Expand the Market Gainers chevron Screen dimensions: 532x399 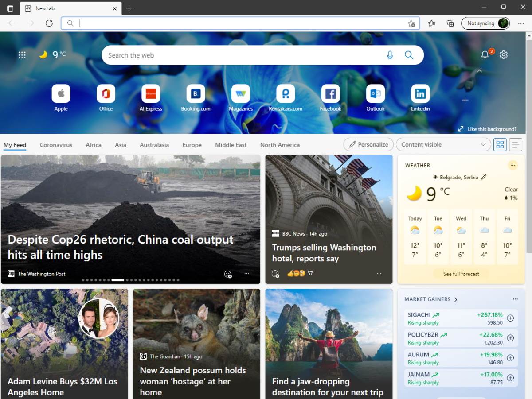click(456, 299)
